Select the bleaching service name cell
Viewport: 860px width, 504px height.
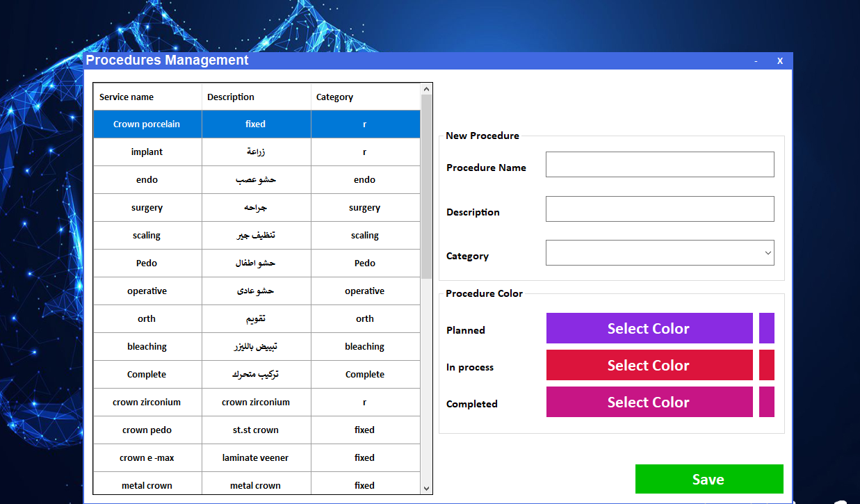(147, 347)
